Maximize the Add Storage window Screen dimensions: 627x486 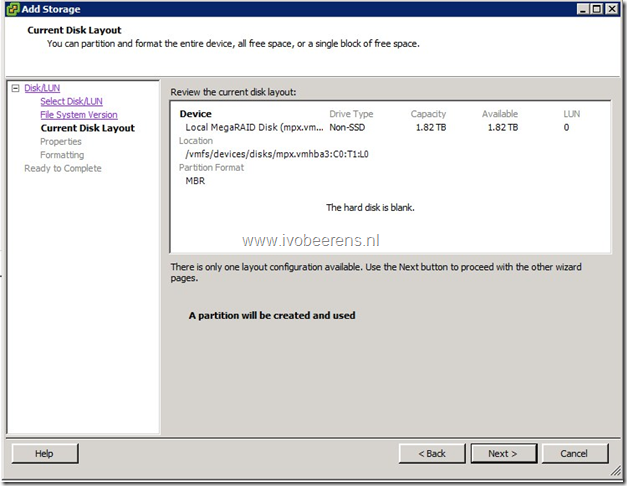tap(597, 9)
